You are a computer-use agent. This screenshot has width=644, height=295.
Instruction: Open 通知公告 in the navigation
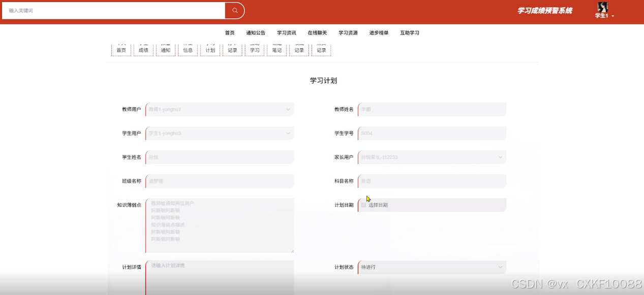[256, 33]
